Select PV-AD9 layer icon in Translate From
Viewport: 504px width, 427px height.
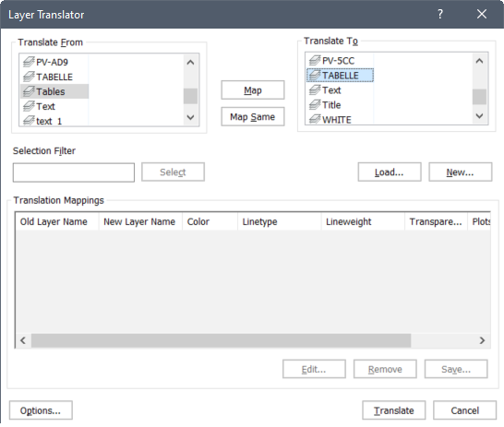(29, 62)
